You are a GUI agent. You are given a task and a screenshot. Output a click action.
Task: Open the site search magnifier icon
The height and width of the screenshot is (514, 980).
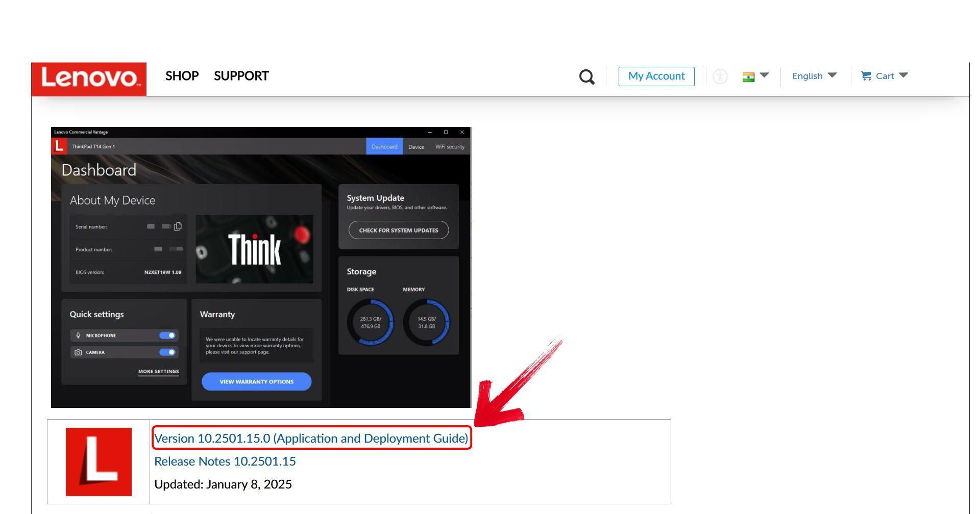click(587, 76)
